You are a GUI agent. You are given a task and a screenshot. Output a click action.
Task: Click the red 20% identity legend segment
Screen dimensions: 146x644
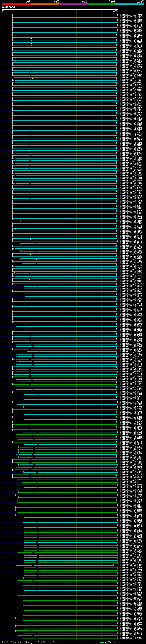pyautogui.click(x=16, y=4)
